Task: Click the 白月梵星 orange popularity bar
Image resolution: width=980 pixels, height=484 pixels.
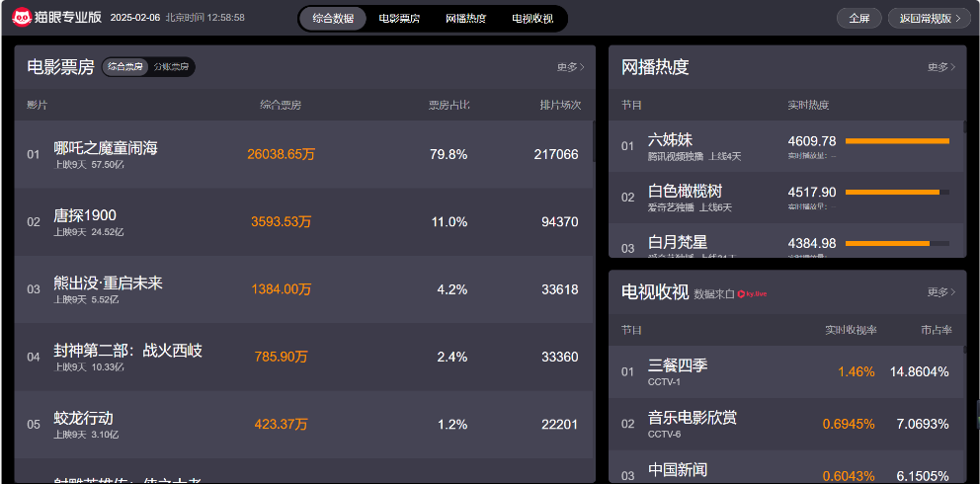Action: [887, 244]
